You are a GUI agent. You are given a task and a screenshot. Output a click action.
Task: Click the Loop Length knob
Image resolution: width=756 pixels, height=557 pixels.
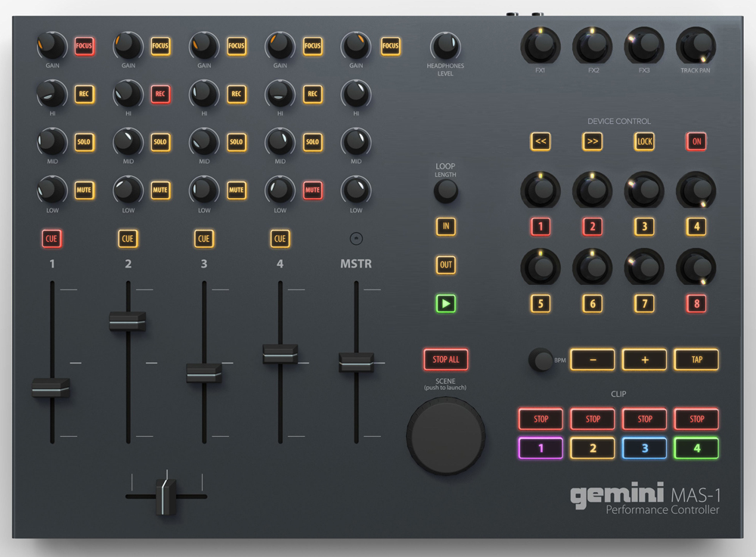445,191
